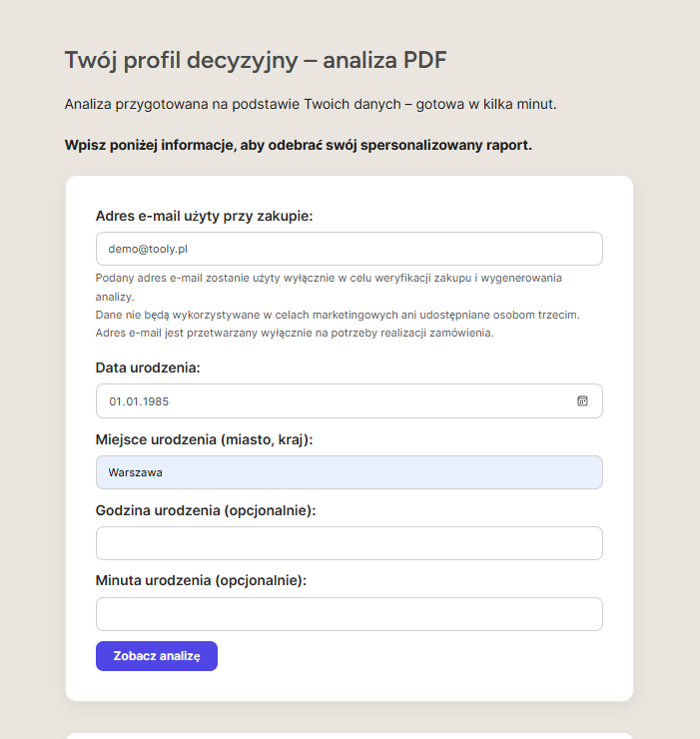Viewport: 700px width, 739px height.
Task: Click the bold "Wpisz poniżej informacje" instruction
Action: coord(298,145)
